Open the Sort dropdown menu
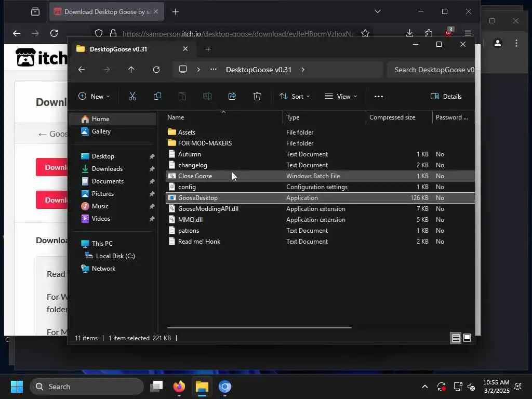Viewport: 532px width, 399px height. [x=295, y=96]
